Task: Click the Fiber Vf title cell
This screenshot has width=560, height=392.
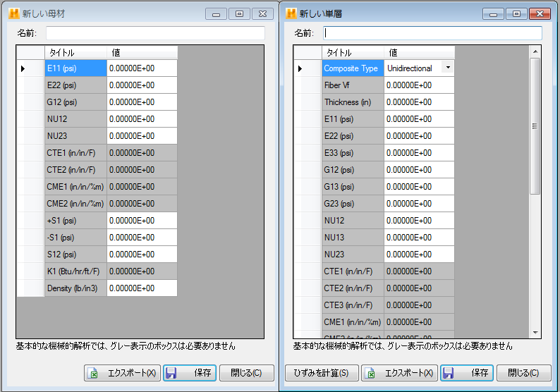Action: point(353,85)
